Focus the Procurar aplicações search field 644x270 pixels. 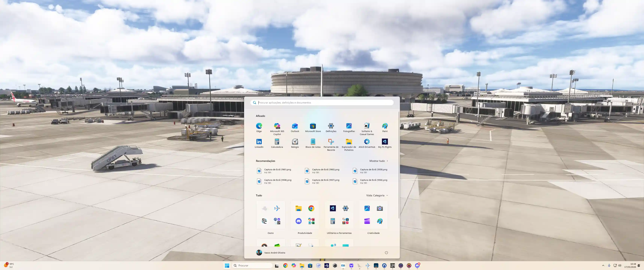pyautogui.click(x=322, y=102)
